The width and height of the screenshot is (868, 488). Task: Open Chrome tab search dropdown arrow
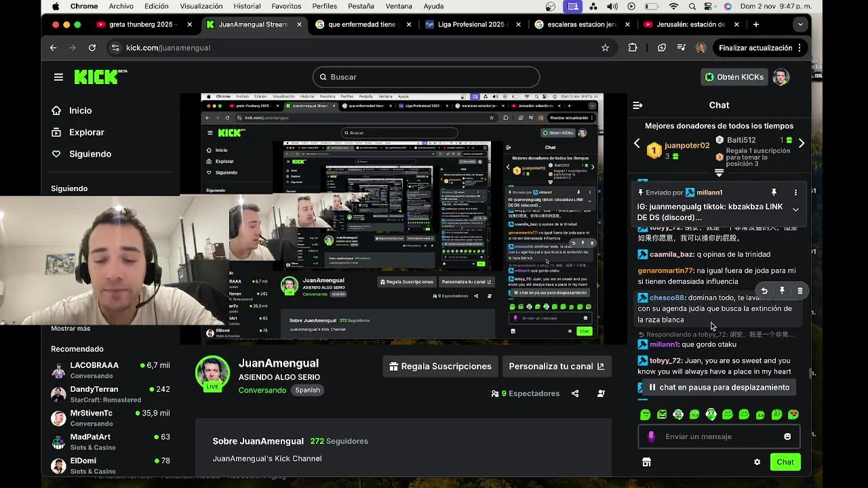800,24
